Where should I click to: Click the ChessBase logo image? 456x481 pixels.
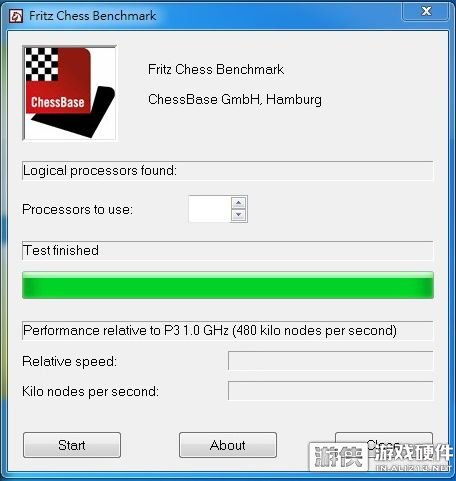coord(70,93)
